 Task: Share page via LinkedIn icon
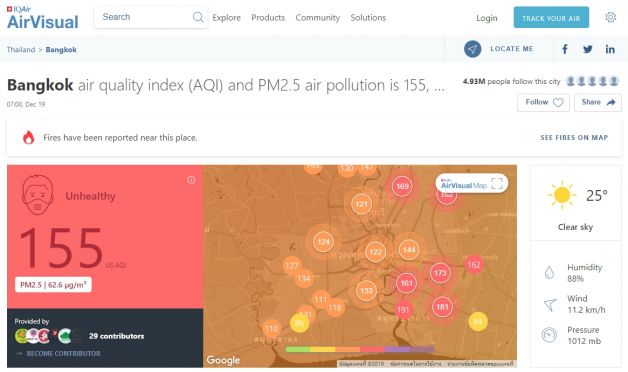pyautogui.click(x=610, y=49)
